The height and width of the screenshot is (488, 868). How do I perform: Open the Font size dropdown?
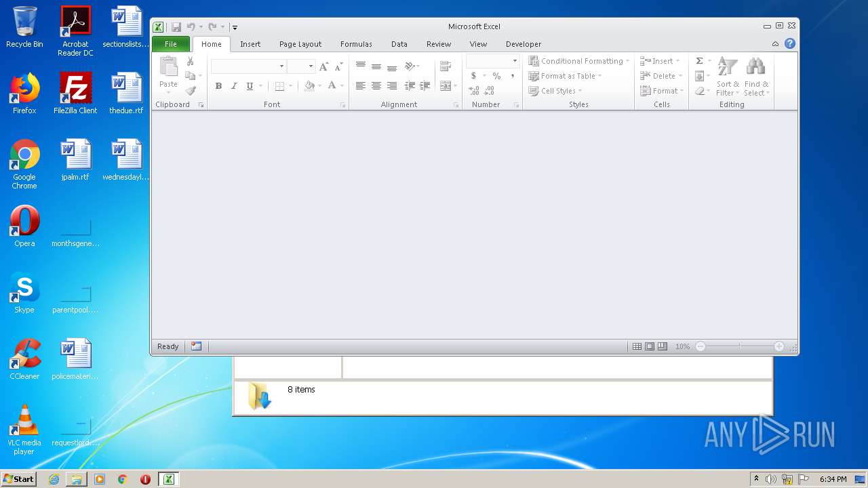point(311,66)
